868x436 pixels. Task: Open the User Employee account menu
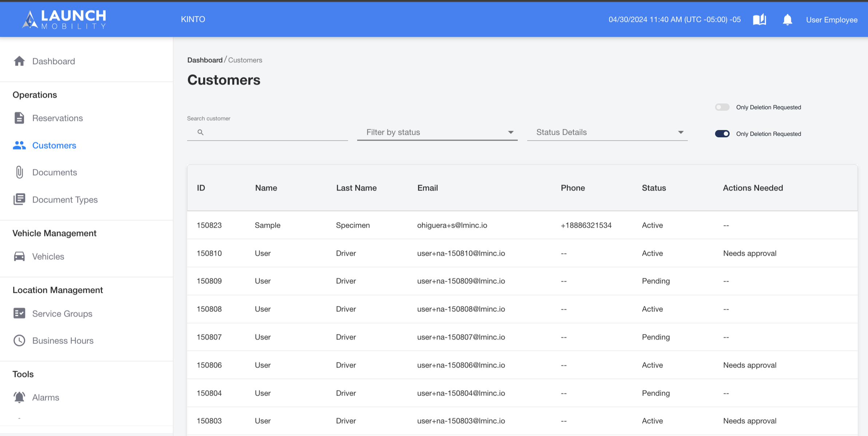click(x=832, y=20)
